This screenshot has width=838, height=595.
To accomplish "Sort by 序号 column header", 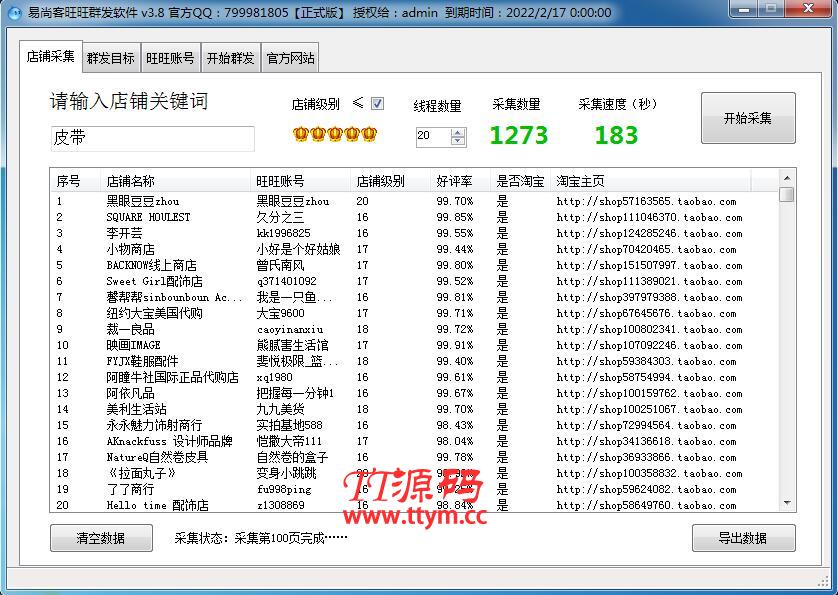I will point(75,181).
